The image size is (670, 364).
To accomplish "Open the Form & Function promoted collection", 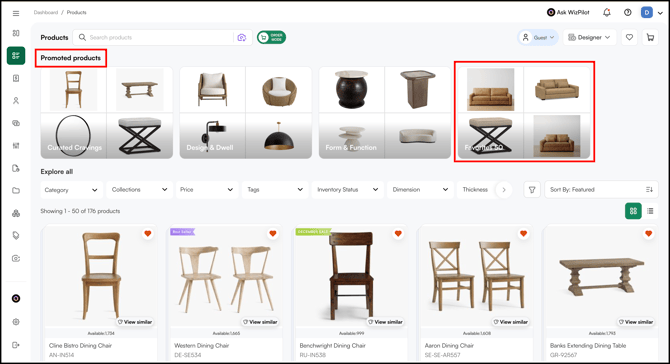I will click(x=385, y=113).
